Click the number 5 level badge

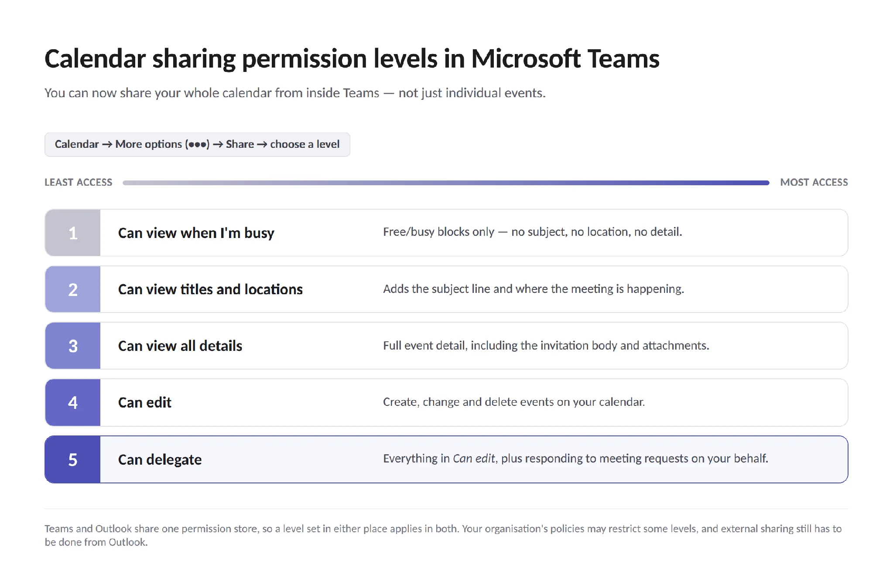(x=73, y=459)
